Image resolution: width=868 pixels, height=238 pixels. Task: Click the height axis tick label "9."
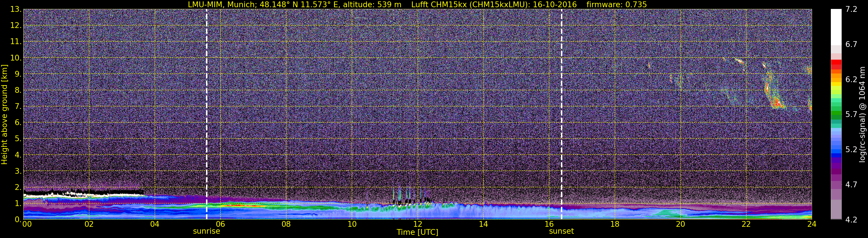pos(18,74)
